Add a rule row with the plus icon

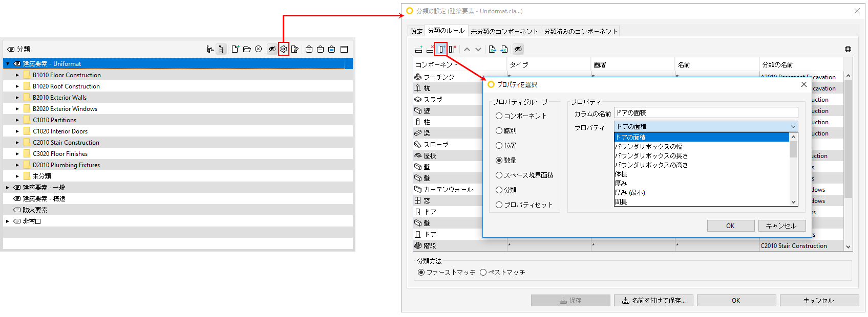pyautogui.click(x=419, y=49)
